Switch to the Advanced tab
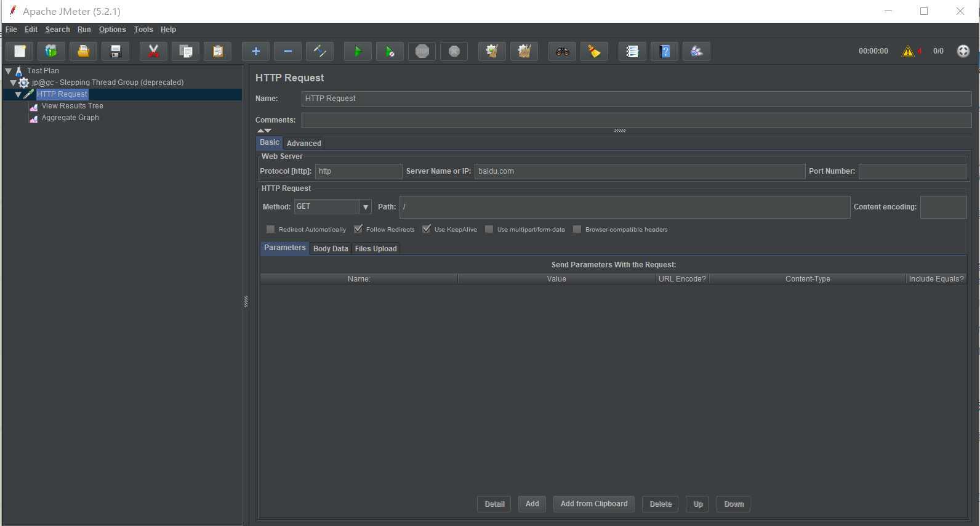Screen dimensions: 980x526 tap(303, 143)
